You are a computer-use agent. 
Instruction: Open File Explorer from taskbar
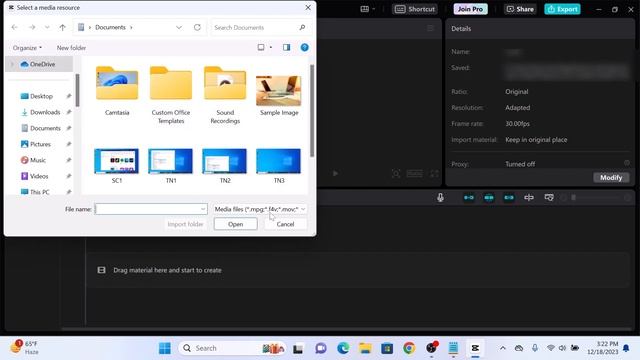click(365, 348)
